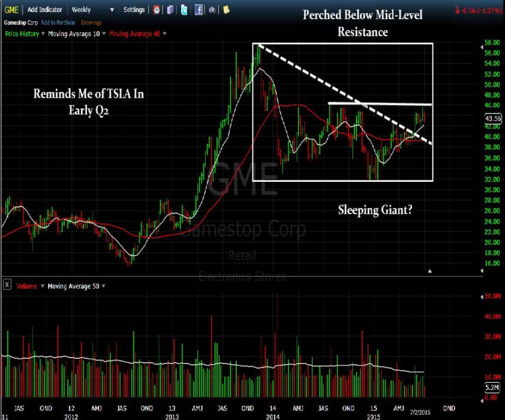Viewport: 505px width, 420px height.
Task: Click the gray icon right of Facebook
Action: pyautogui.click(x=212, y=10)
